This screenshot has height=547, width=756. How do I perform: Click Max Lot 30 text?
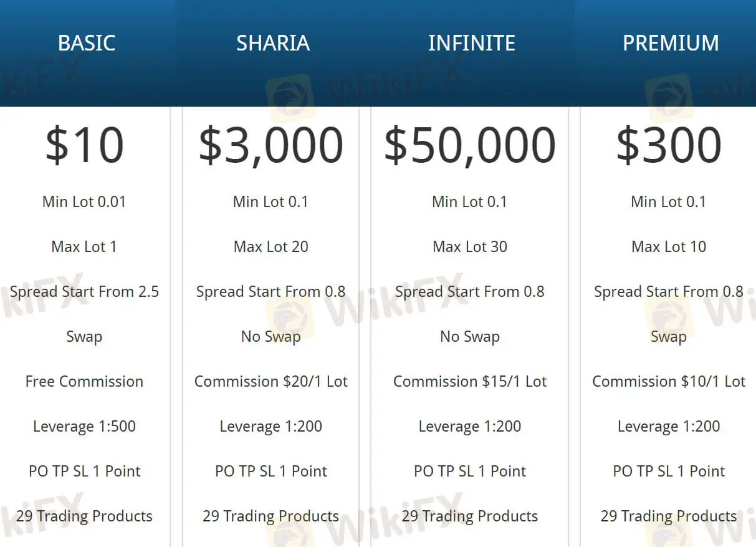470,247
